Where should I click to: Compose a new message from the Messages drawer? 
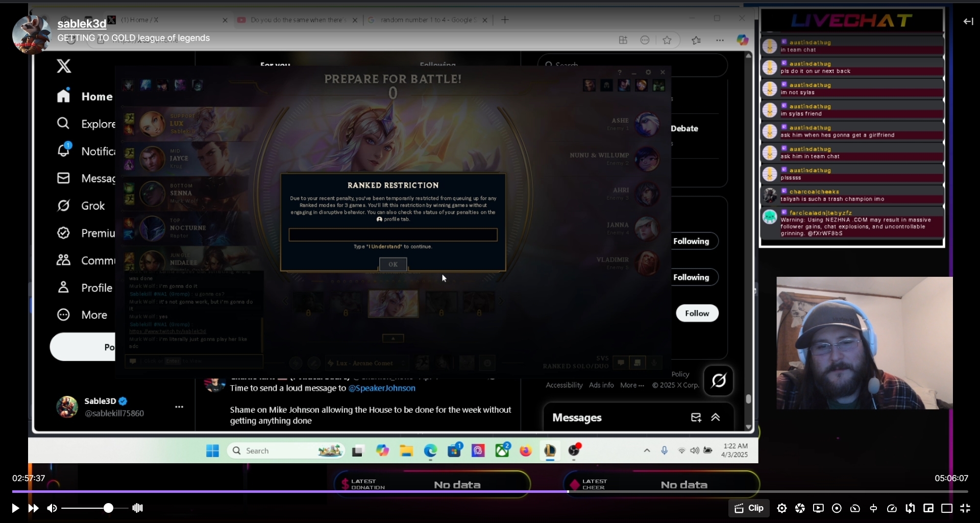[696, 418]
